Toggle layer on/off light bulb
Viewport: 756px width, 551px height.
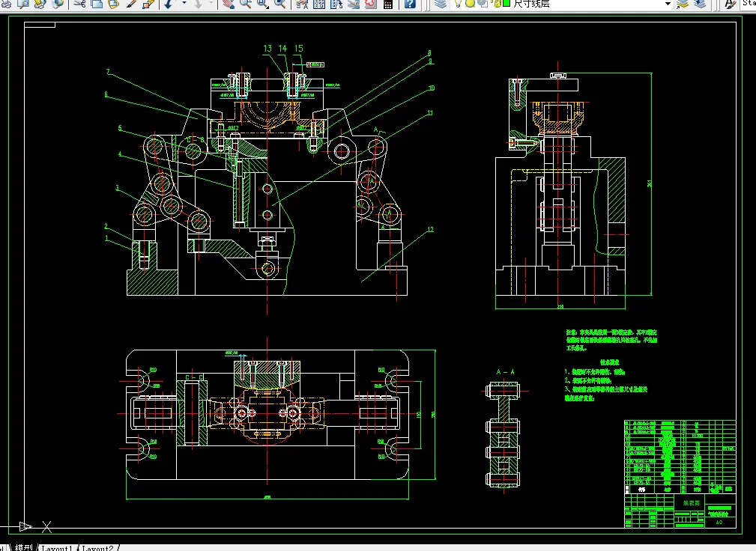click(458, 4)
